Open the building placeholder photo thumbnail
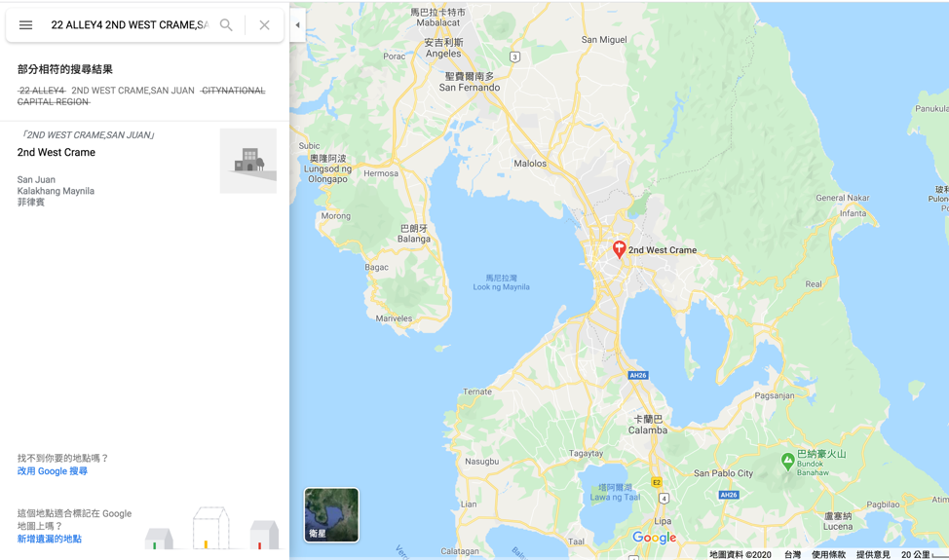The width and height of the screenshot is (949, 560). coord(248,161)
